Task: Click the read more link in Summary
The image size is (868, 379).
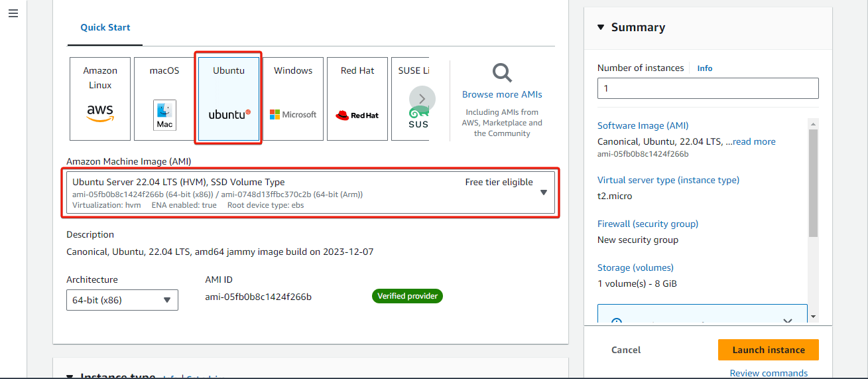Action: (754, 141)
